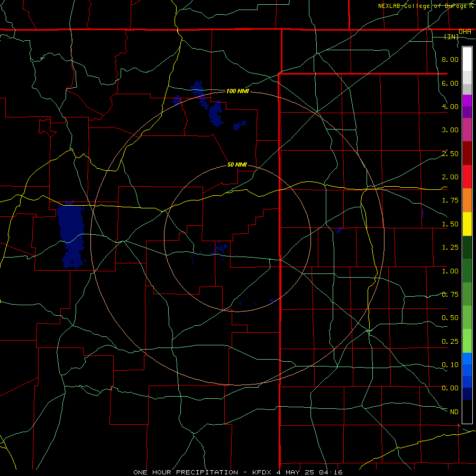This screenshot has width=476, height=476.
Task: Click the 04:16 timestamp in the footer
Action: click(x=331, y=472)
